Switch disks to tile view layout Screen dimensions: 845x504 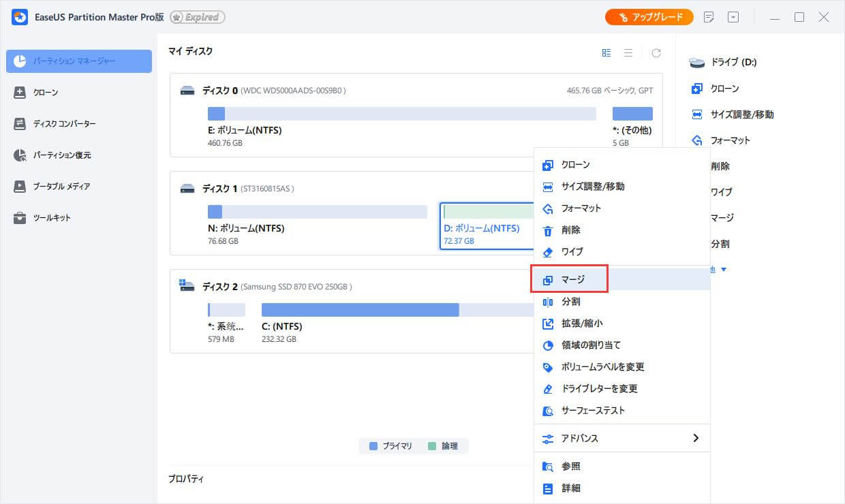click(x=606, y=52)
